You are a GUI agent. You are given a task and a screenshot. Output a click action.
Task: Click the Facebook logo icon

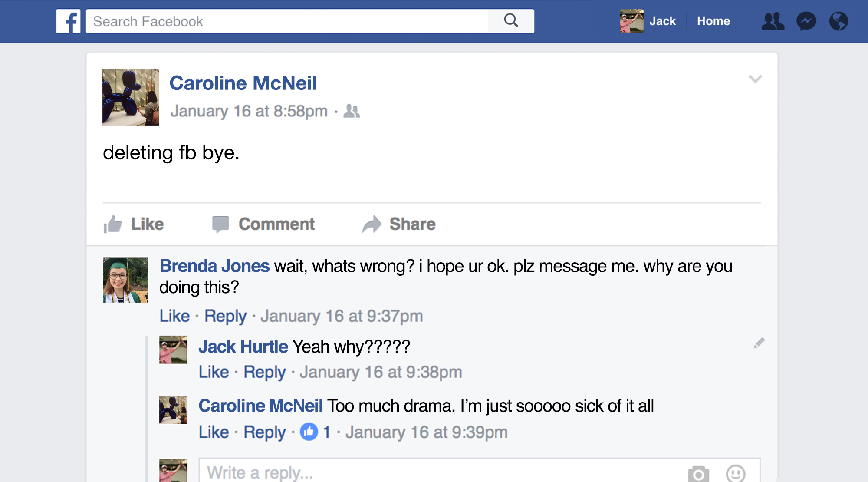tap(68, 21)
